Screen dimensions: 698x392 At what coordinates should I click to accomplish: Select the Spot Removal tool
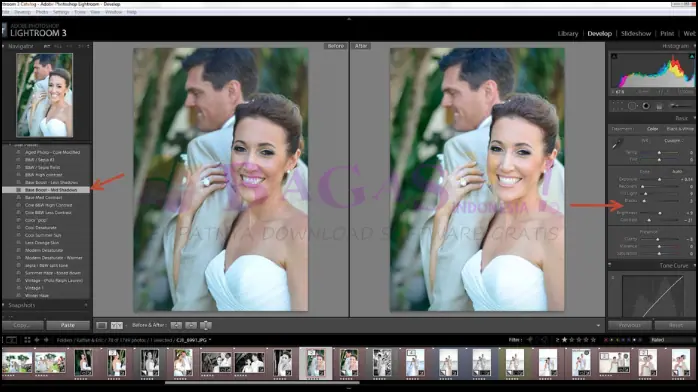632,106
